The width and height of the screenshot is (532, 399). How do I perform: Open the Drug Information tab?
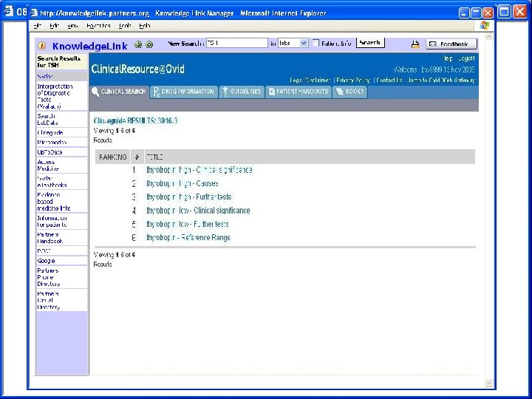click(x=183, y=92)
